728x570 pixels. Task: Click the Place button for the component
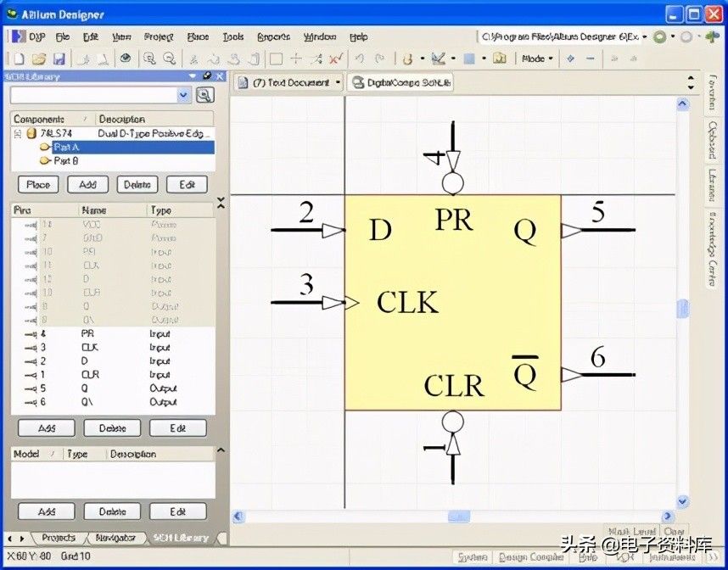[x=38, y=184]
